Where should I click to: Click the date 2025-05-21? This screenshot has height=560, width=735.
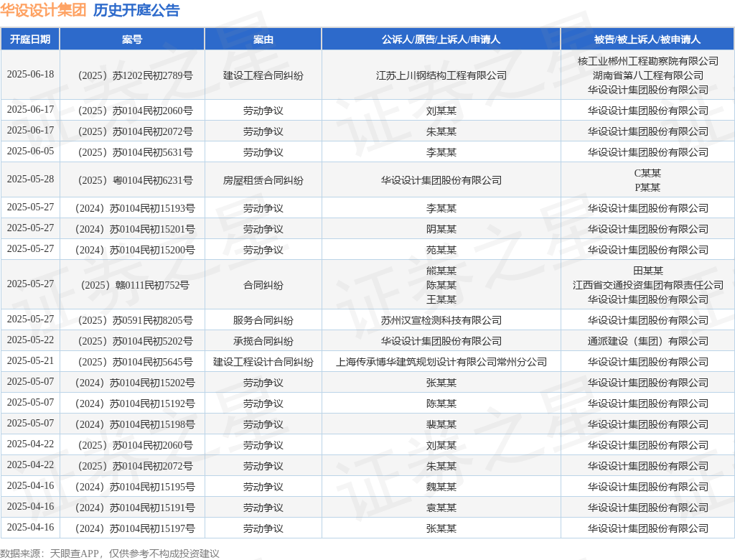[x=30, y=361]
